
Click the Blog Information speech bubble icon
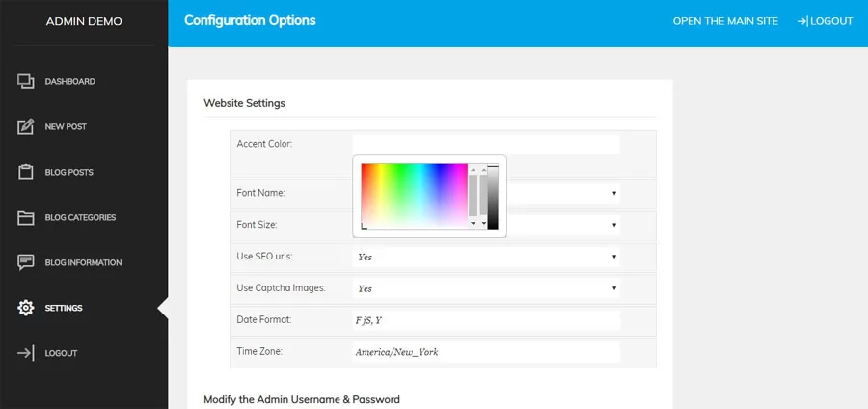(25, 262)
